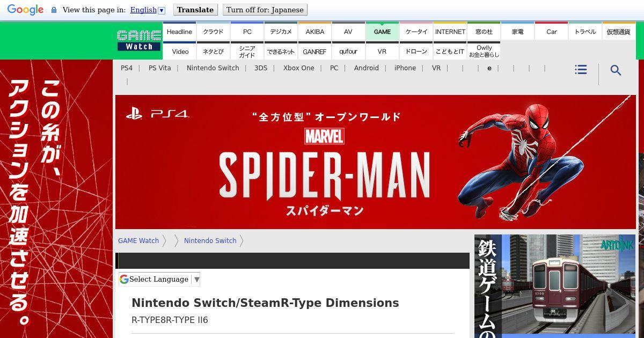Viewport: 644px width, 338px height.
Task: Click the GAME Watch breadcrumb link
Action: click(138, 241)
